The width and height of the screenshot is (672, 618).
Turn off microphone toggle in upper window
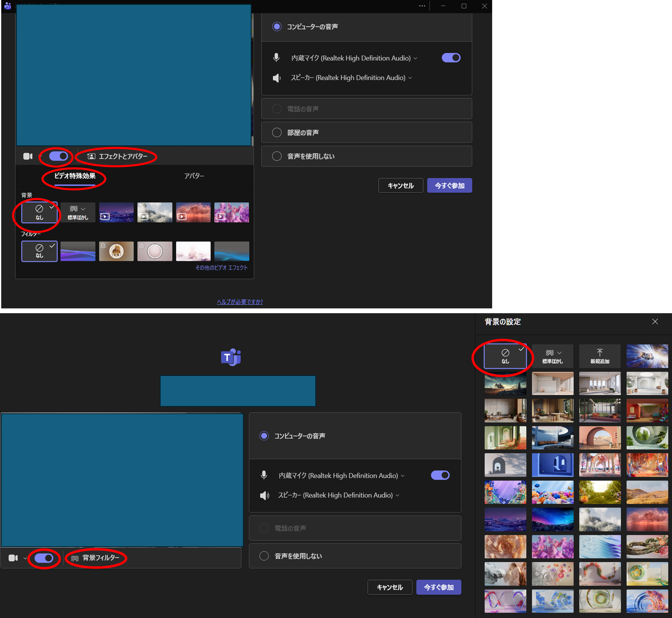tap(451, 58)
